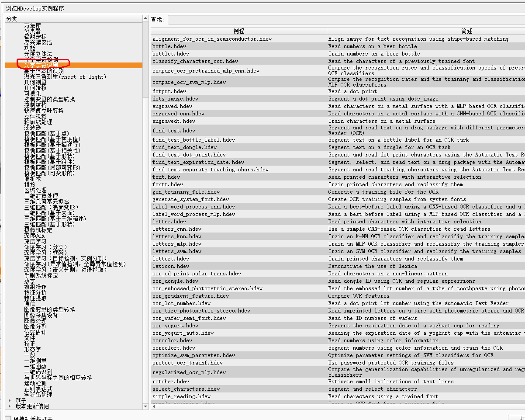The height and width of the screenshot is (420, 525).
Task: Click the category tree scroll-up arrow
Action: 145,19
